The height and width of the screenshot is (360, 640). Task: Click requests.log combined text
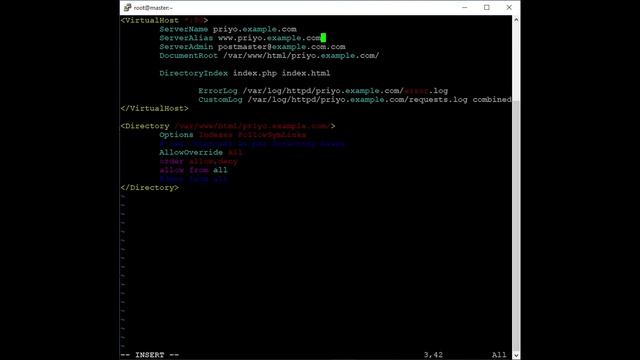coord(460,100)
